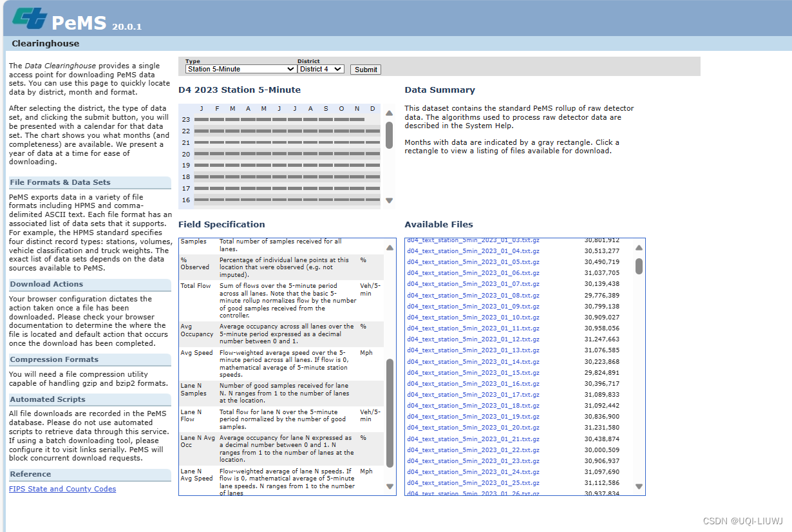
Task: Open the Type dropdown showing Station 5-Minute
Action: click(241, 69)
